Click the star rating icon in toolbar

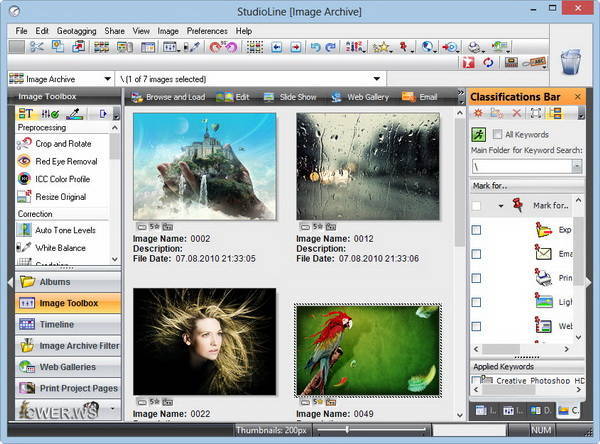pyautogui.click(x=382, y=47)
